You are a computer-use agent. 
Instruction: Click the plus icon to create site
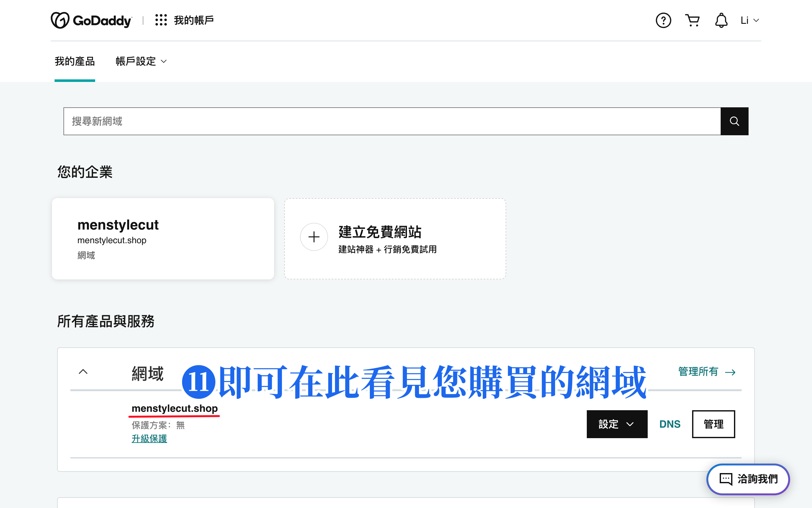click(314, 237)
